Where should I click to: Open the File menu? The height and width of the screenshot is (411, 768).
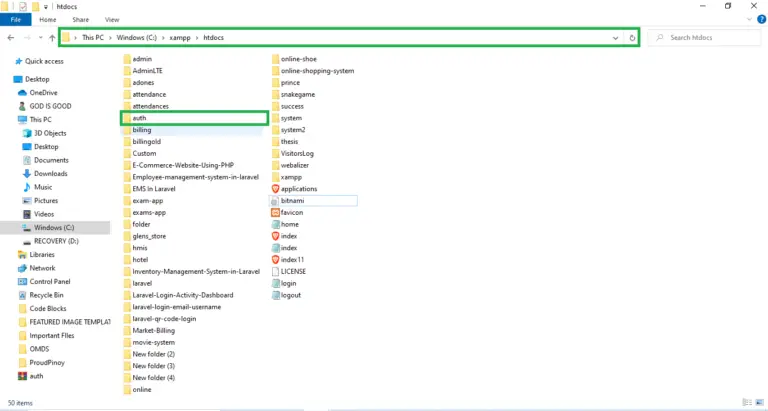[16, 19]
